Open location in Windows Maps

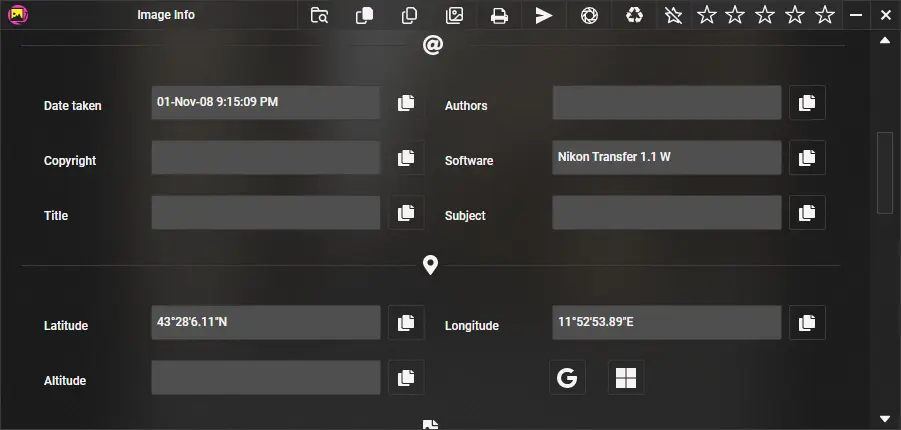point(626,378)
